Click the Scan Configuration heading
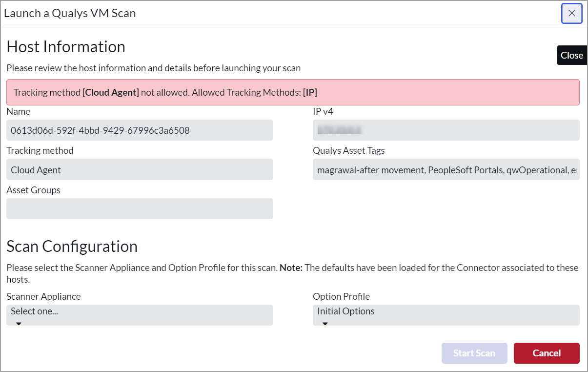588x372 pixels. coord(72,247)
